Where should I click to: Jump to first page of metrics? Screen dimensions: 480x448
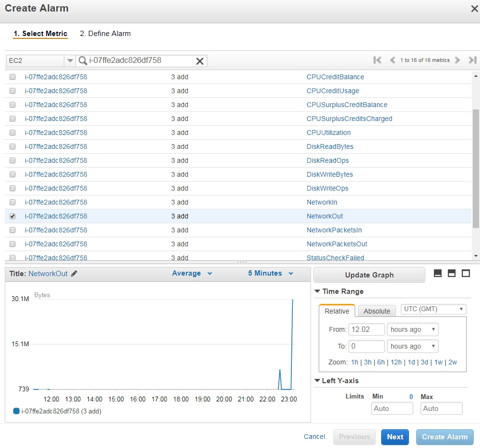coord(377,60)
